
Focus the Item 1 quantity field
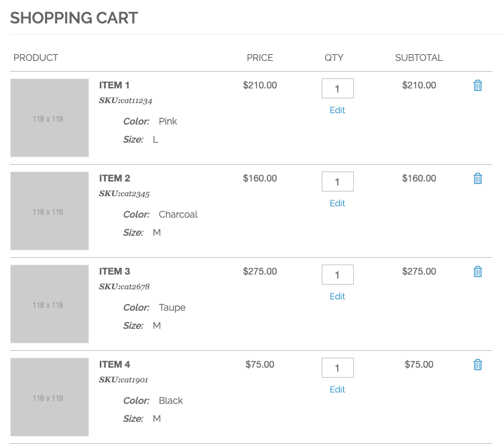(x=337, y=88)
